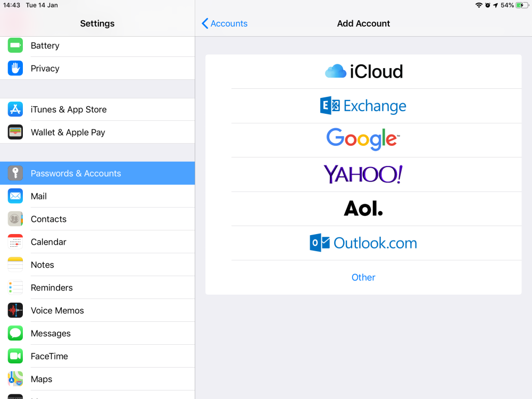Tap the yellow Notes icon

click(15, 264)
